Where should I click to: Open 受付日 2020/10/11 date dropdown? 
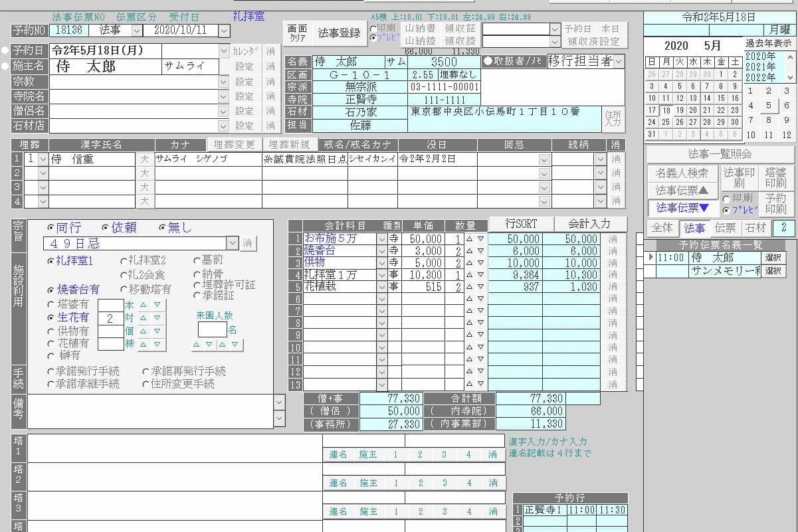pyautogui.click(x=224, y=31)
